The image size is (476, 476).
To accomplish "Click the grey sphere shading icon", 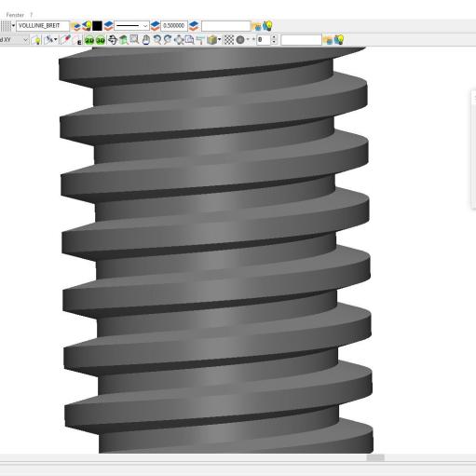I will point(240,40).
